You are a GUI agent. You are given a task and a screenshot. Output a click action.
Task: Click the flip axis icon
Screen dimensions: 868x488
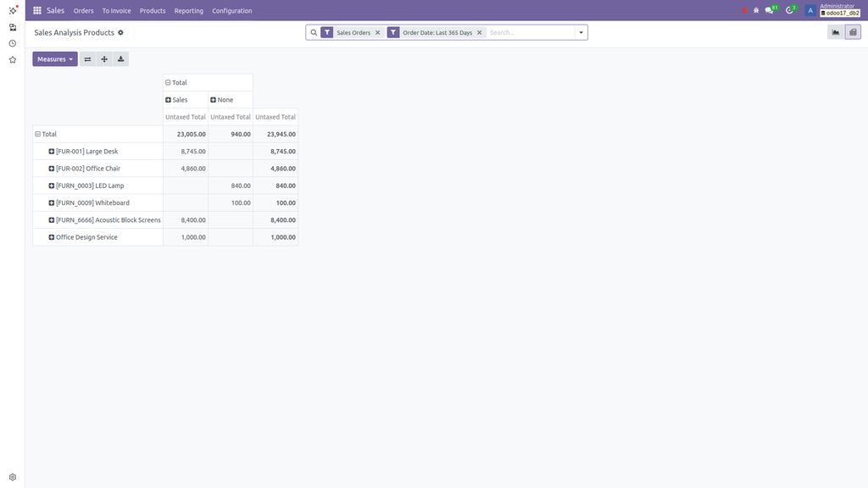[x=87, y=59]
